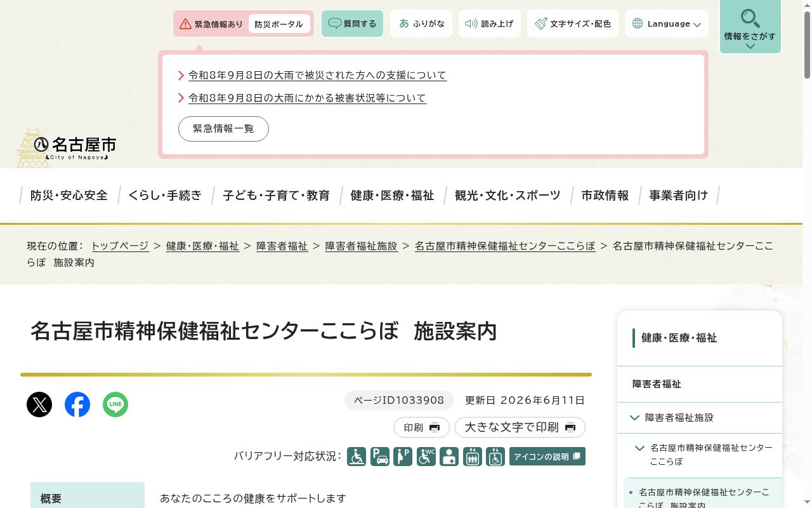This screenshot has height=508, width=812.
Task: Click the wheelchair ramp accessibility icon
Action: (x=357, y=457)
